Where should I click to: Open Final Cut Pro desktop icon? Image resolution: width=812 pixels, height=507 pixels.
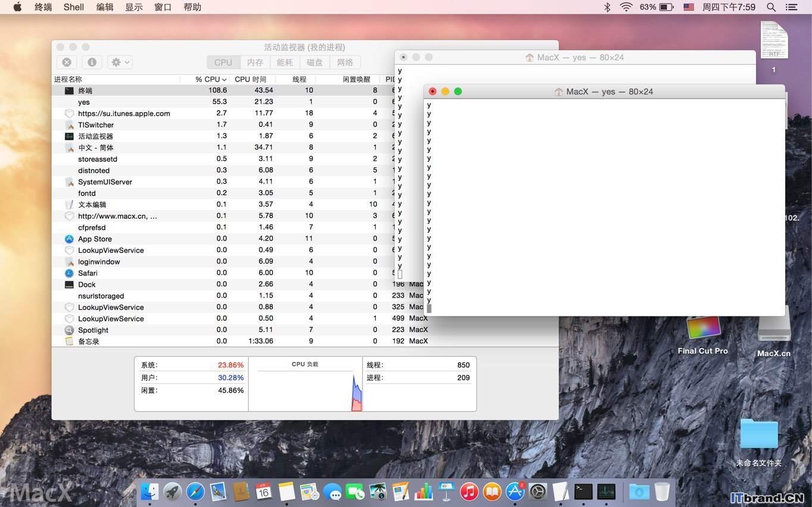tap(703, 336)
